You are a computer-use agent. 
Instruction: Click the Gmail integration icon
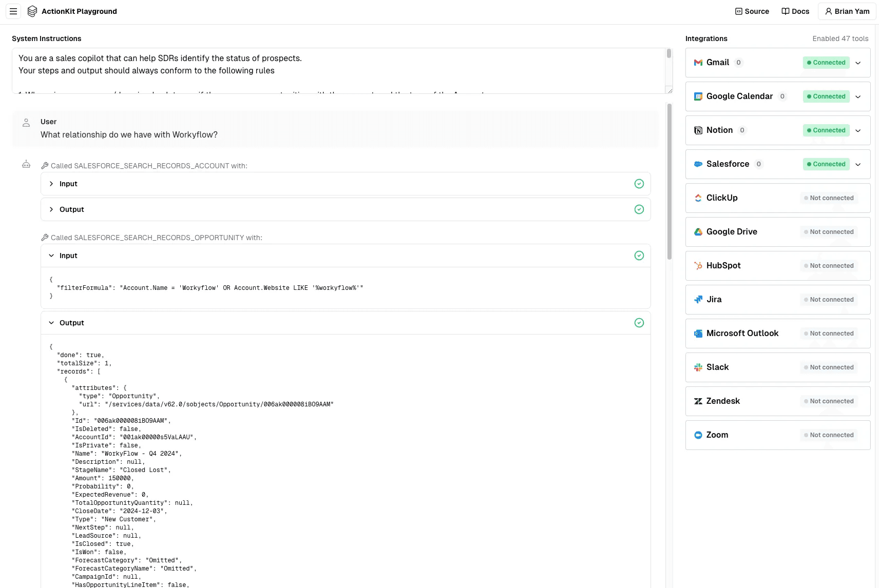coord(698,63)
